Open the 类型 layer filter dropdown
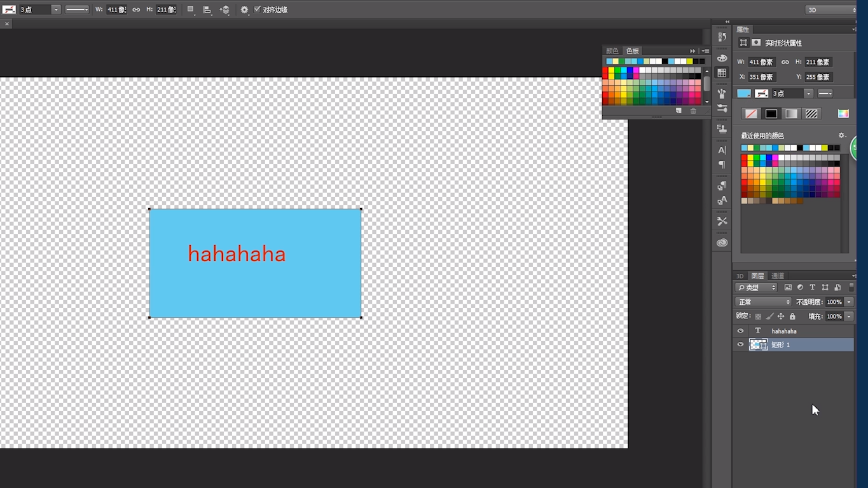The height and width of the screenshot is (488, 868). (757, 288)
